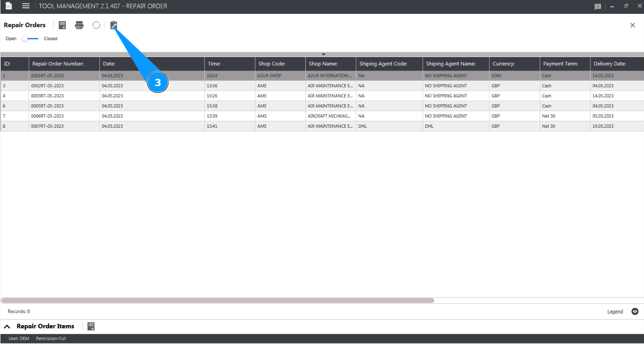Click delivery date 19.05.2023

[617, 126]
